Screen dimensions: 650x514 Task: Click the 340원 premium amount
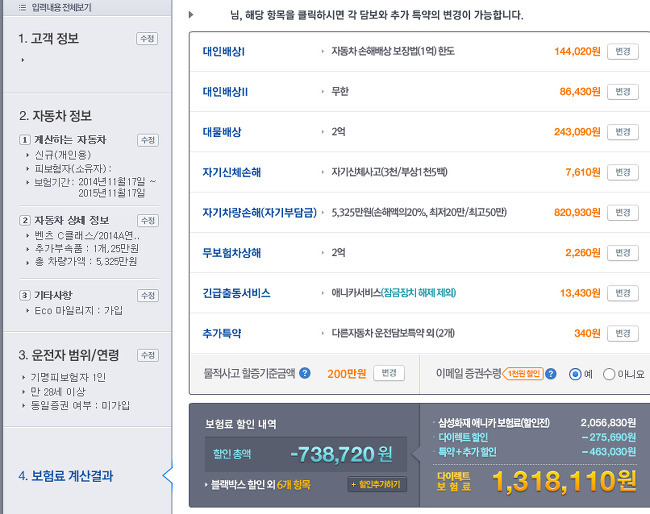pos(587,333)
